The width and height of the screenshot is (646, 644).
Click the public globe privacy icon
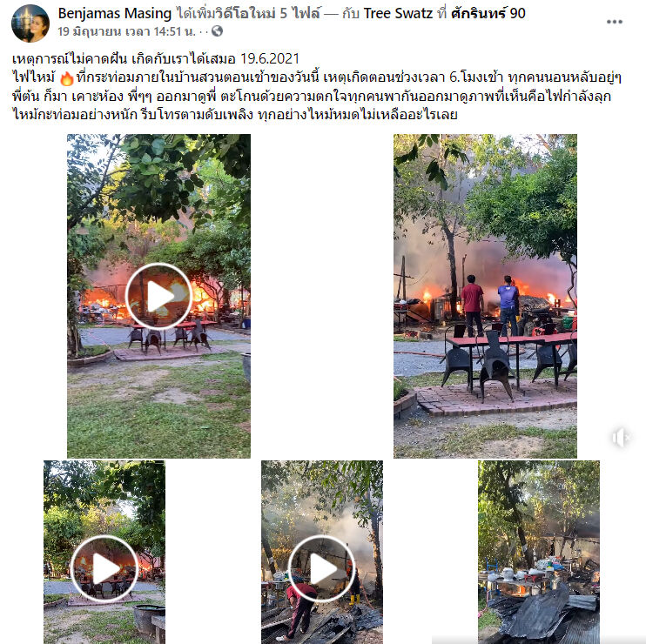coord(217,30)
